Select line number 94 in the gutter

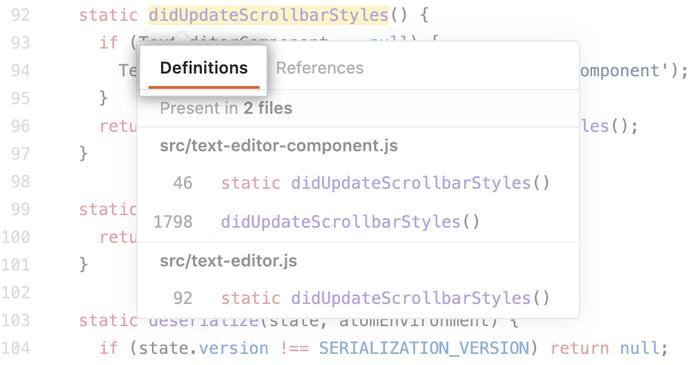pyautogui.click(x=21, y=71)
